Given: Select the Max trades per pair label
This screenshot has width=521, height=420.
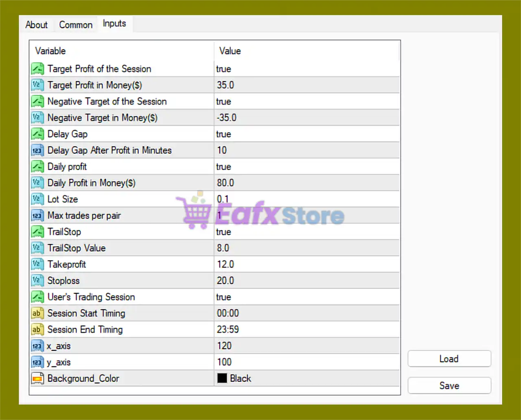Looking at the screenshot, I should 84,216.
